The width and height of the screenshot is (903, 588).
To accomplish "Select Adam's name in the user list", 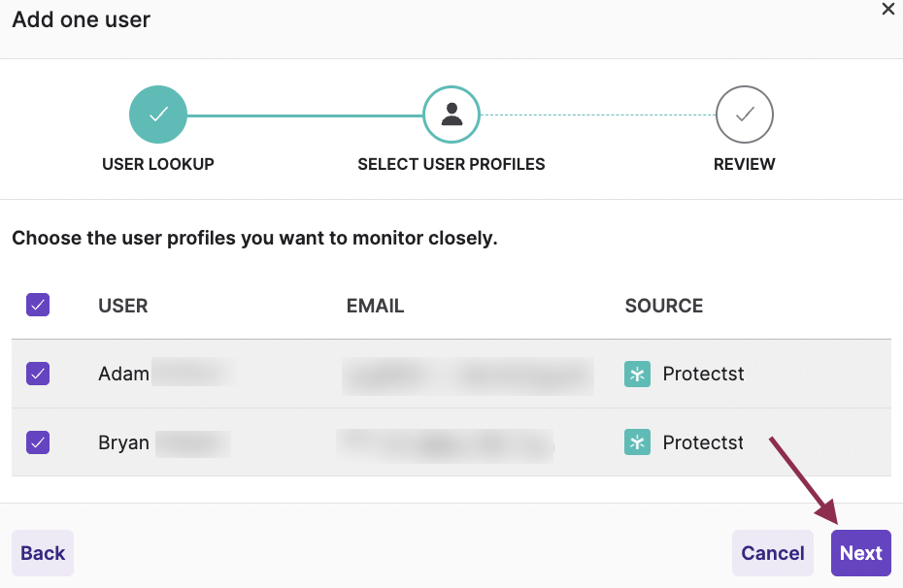I will click(x=124, y=374).
